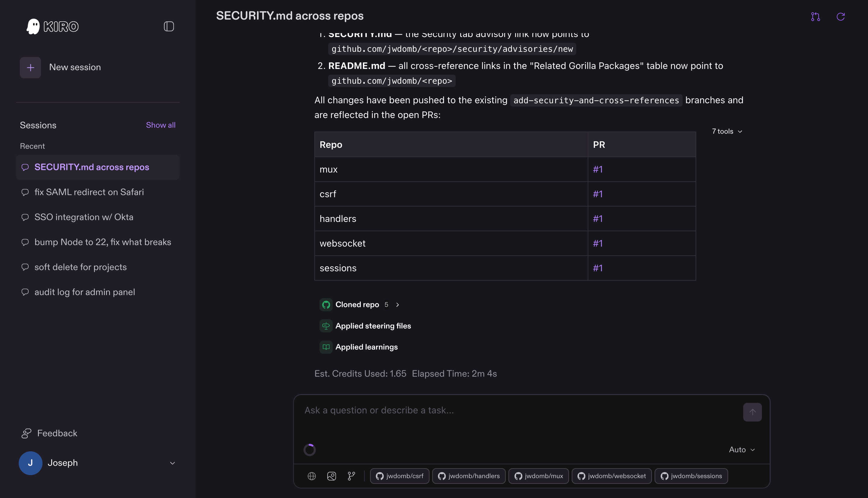
Task: Expand the Cloned repo details chevron
Action: pos(397,304)
